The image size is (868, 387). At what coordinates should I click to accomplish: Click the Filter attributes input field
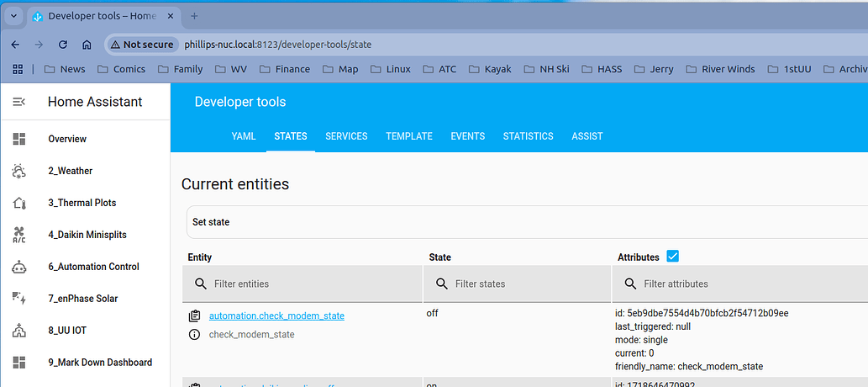[x=740, y=284]
